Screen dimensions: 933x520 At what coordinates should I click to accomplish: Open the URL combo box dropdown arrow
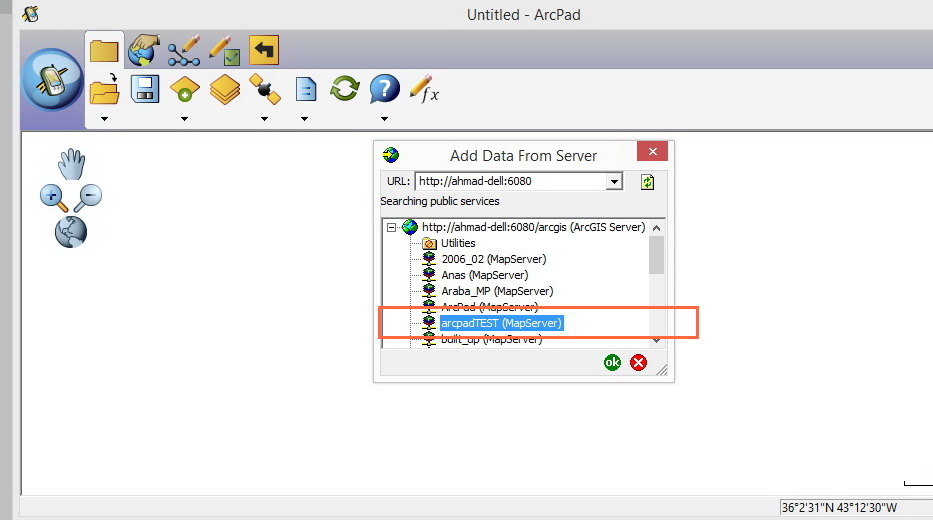pos(614,181)
